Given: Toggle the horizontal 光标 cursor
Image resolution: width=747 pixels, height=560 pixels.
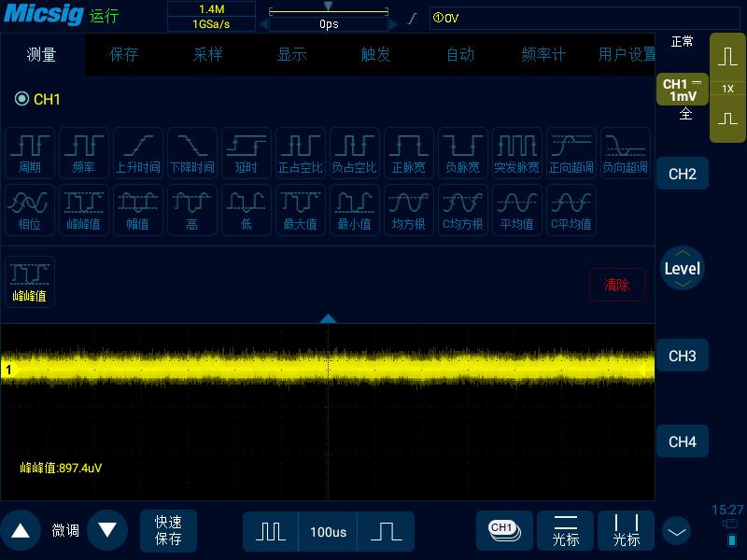Looking at the screenshot, I should 566,531.
